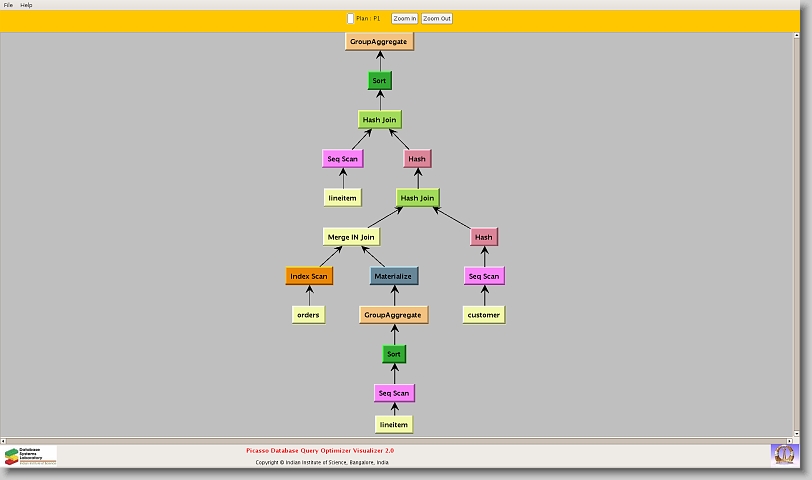Image resolution: width=812 pixels, height=480 pixels.
Task: Click the institute emblem at bottom right
Action: click(x=784, y=454)
